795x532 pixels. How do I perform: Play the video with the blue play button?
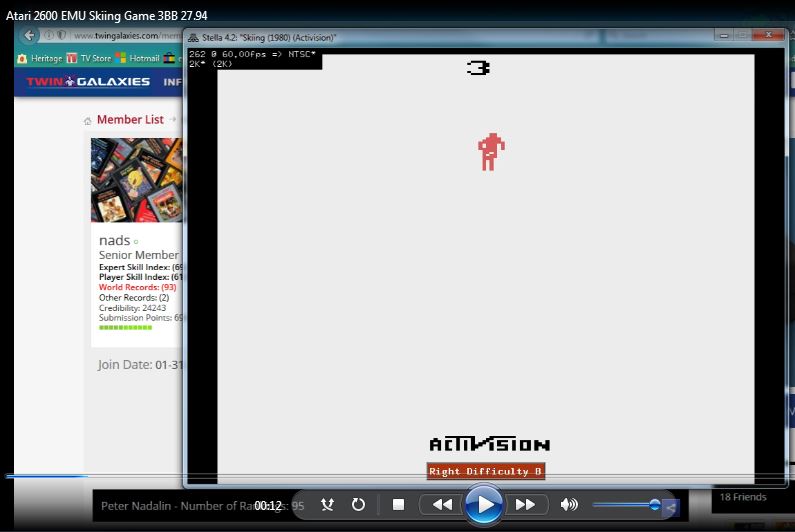pos(484,504)
